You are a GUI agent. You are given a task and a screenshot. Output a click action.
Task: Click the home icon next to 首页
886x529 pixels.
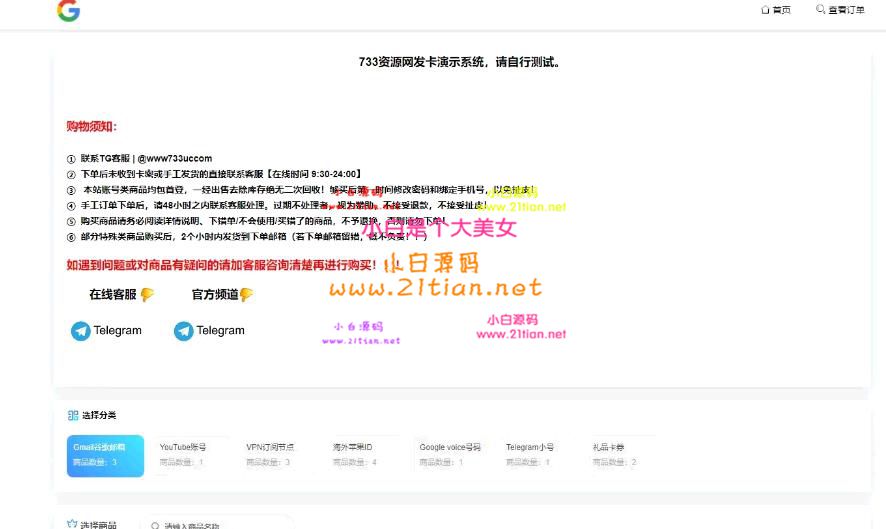pyautogui.click(x=765, y=10)
